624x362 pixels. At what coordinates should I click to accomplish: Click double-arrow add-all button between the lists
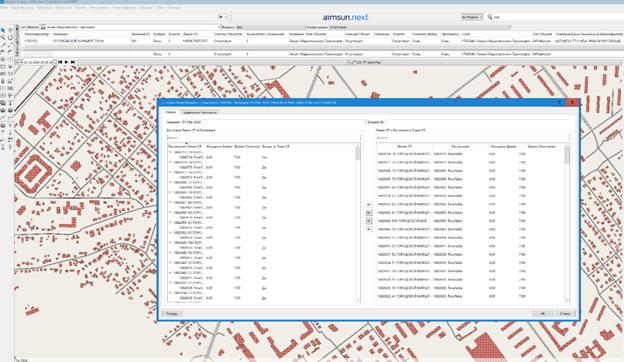369,213
